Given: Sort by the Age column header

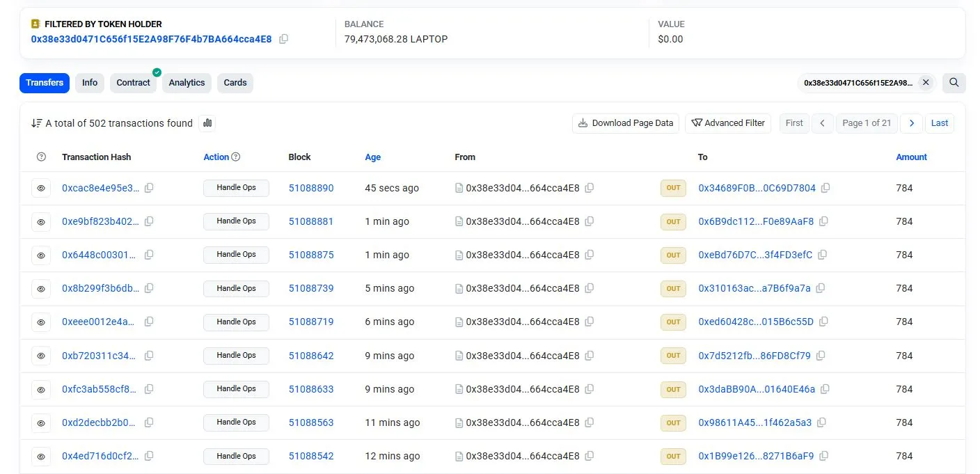Looking at the screenshot, I should (x=373, y=157).
